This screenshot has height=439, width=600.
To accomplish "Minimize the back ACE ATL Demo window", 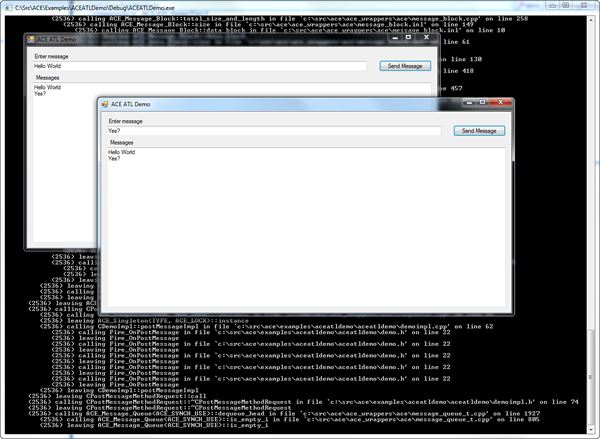I will pyautogui.click(x=395, y=37).
